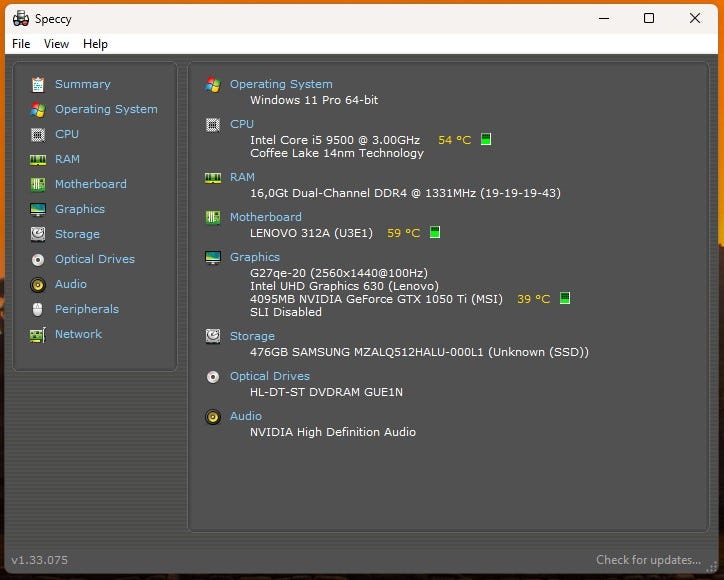
Task: Click the Audio speaker icon in sidebar
Action: point(38,284)
